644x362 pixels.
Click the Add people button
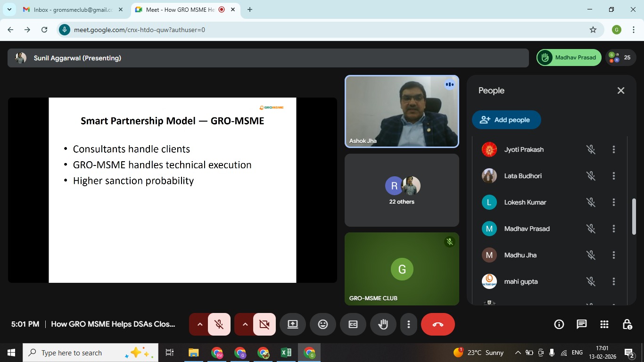(506, 120)
